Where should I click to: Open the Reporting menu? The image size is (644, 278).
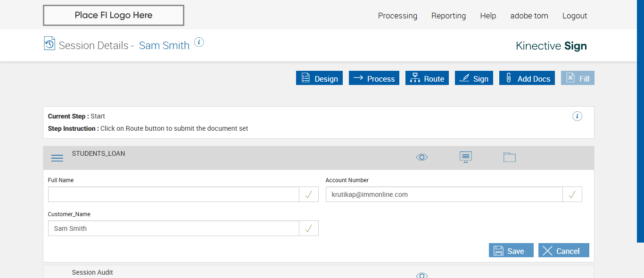click(x=448, y=16)
